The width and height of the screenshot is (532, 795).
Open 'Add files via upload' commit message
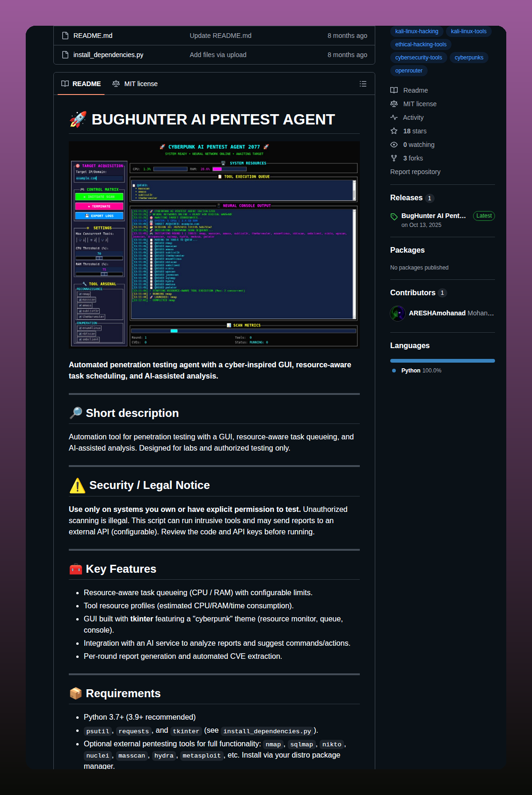click(218, 55)
